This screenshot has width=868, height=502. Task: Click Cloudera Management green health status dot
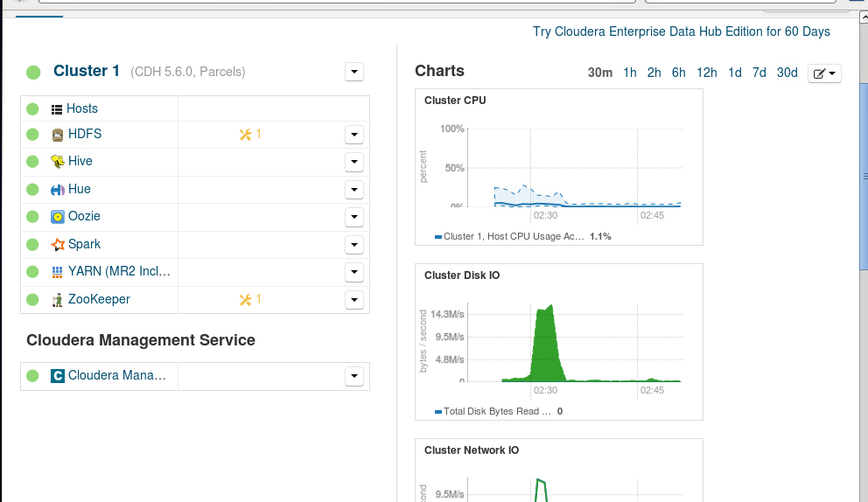32,375
